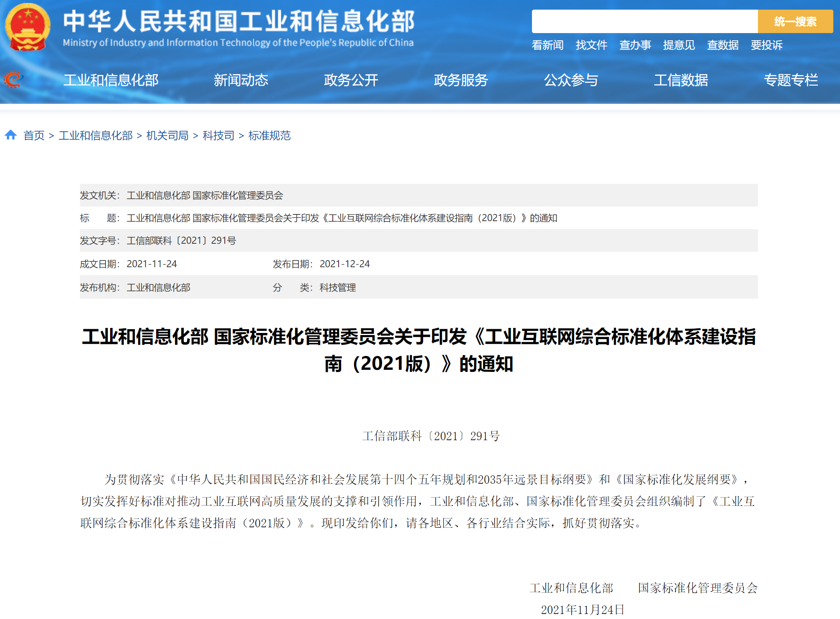Click the 成文日期 value 2021-11-24
This screenshot has height=619, width=840.
click(x=152, y=264)
